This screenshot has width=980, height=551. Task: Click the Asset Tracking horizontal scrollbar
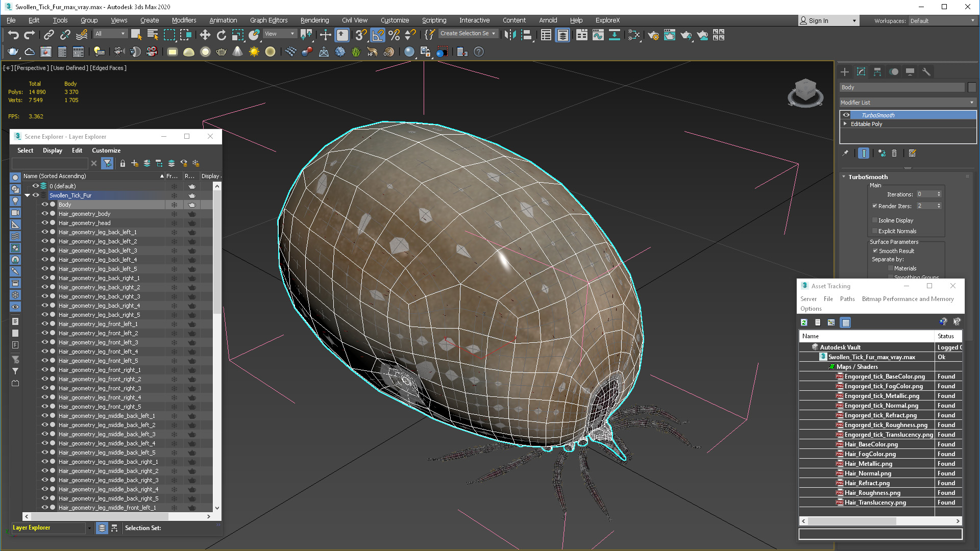pyautogui.click(x=880, y=521)
